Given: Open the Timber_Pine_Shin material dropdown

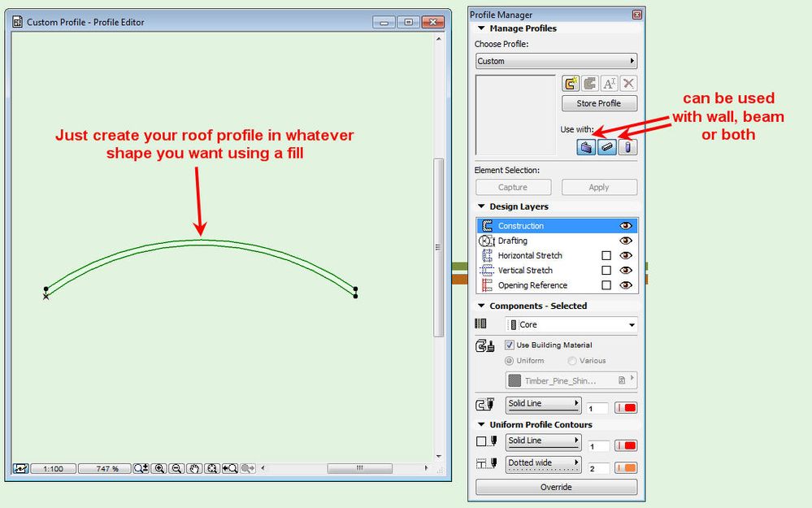Looking at the screenshot, I should tap(571, 380).
